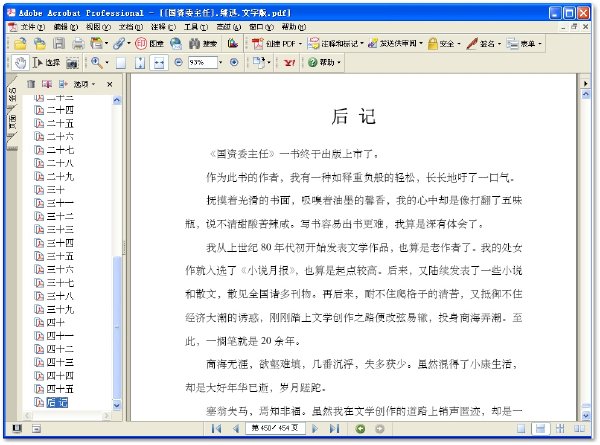Screen dimensions: 600x445
Task: Click the Save diskette icon
Action: coord(59,44)
